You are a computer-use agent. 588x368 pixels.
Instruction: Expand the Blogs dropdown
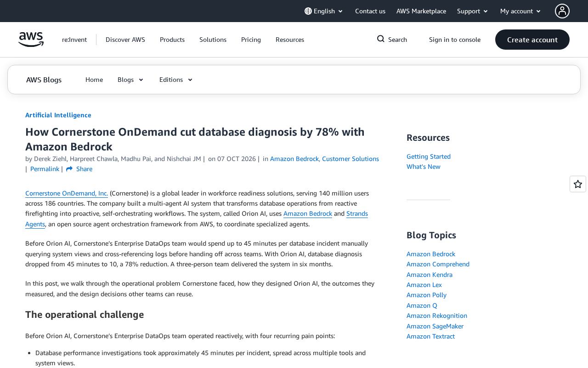coord(131,80)
